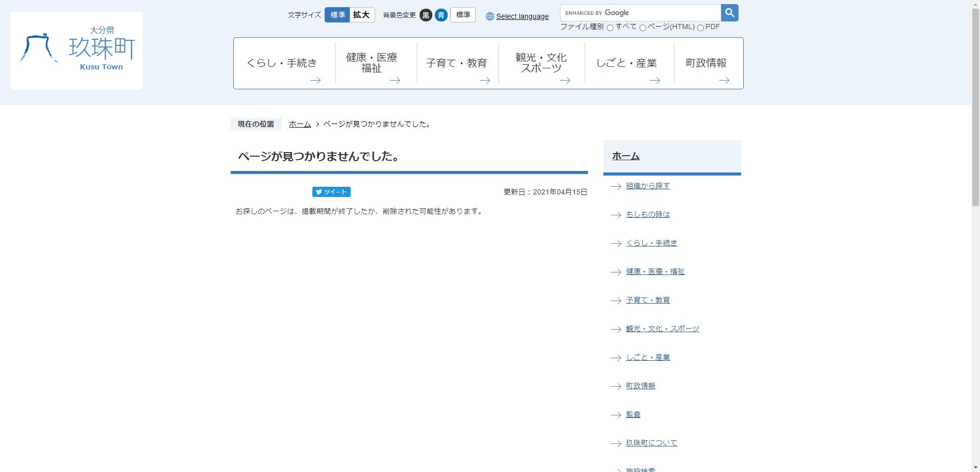Open the 玖珠町について sidebar link
Viewport: 980px width, 472px height.
tap(650, 443)
